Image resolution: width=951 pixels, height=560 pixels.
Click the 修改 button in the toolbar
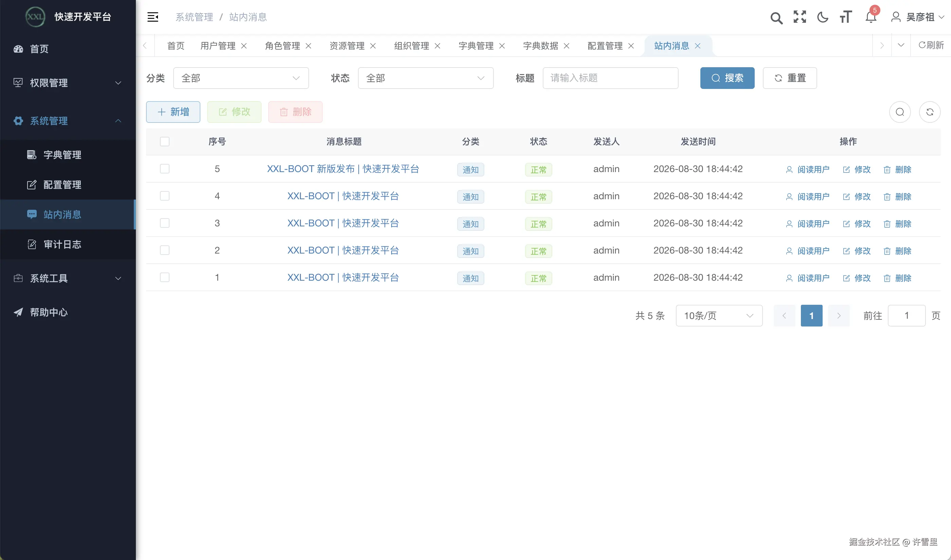[234, 112]
